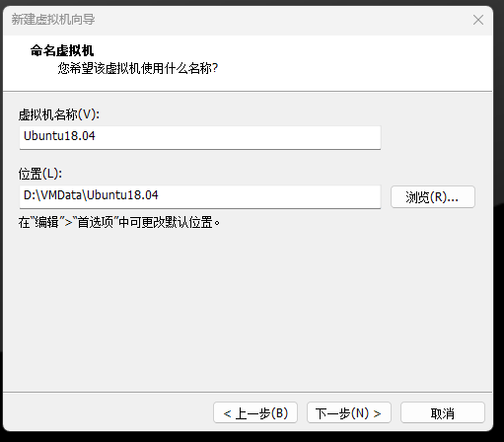The width and height of the screenshot is (504, 442).
Task: Cancel the wizard with 取消 button
Action: tap(443, 412)
